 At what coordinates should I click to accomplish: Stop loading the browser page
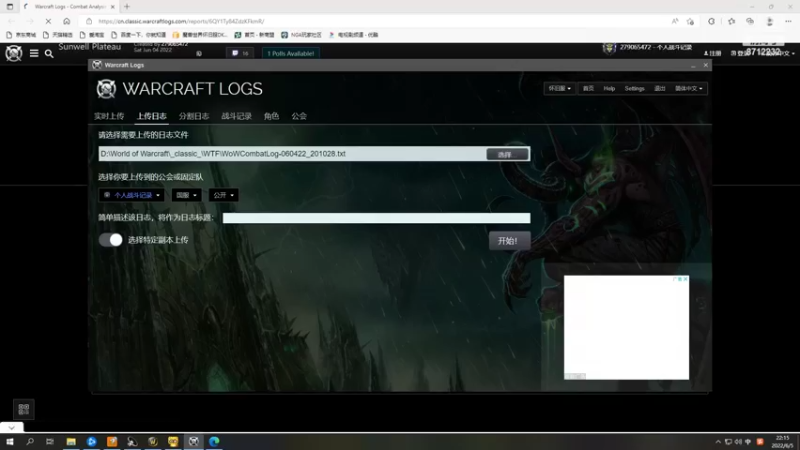pyautogui.click(x=48, y=21)
